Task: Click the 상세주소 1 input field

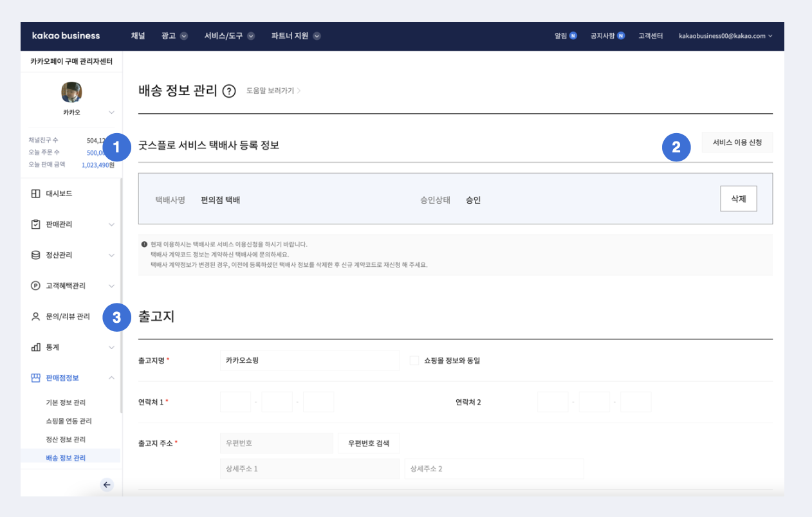Action: tap(309, 469)
